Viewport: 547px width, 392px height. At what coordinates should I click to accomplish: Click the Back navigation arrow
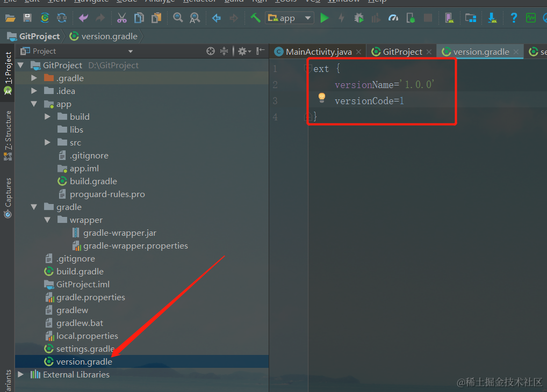point(217,18)
